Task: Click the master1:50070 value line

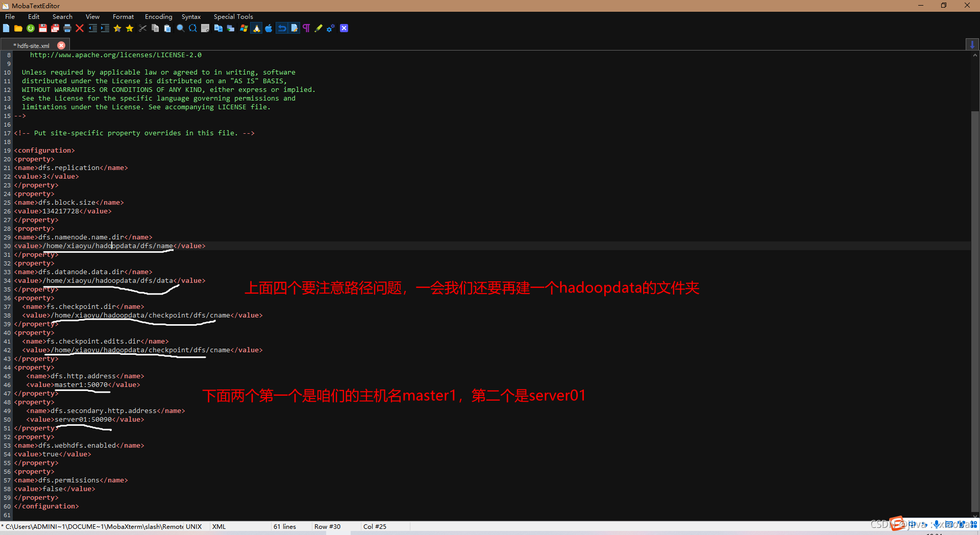Action: [83, 384]
